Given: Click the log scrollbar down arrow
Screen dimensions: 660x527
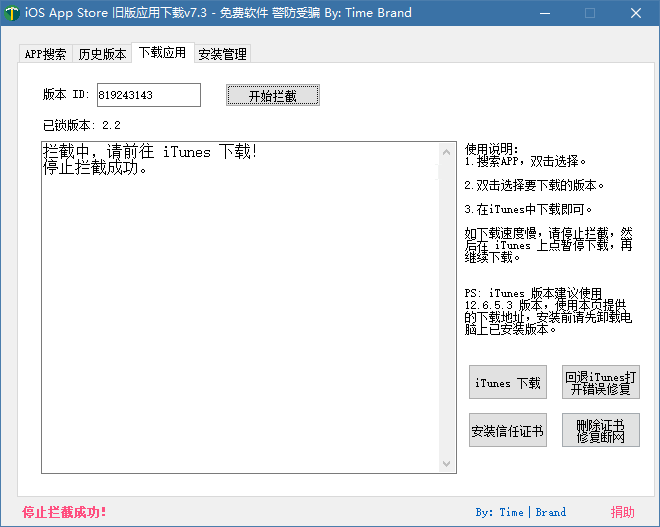Looking at the screenshot, I should (x=447, y=463).
